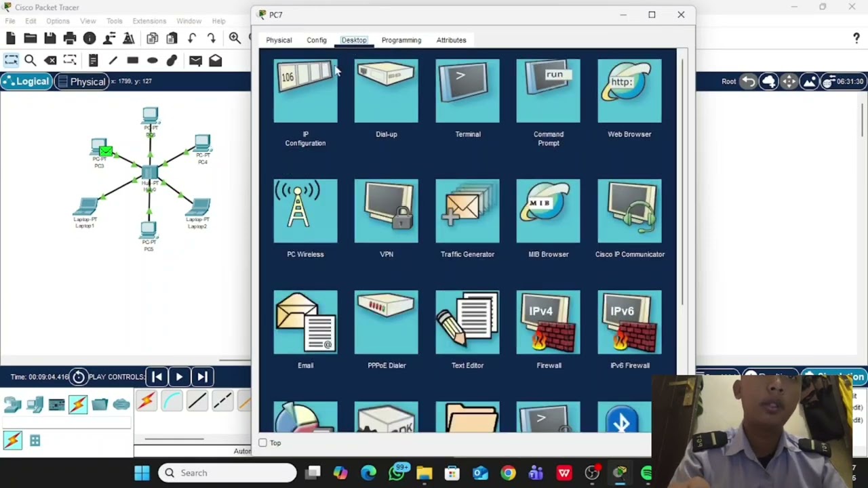Image resolution: width=868 pixels, height=488 pixels.
Task: Choose the Add Simple PDU envelope
Action: point(195,60)
